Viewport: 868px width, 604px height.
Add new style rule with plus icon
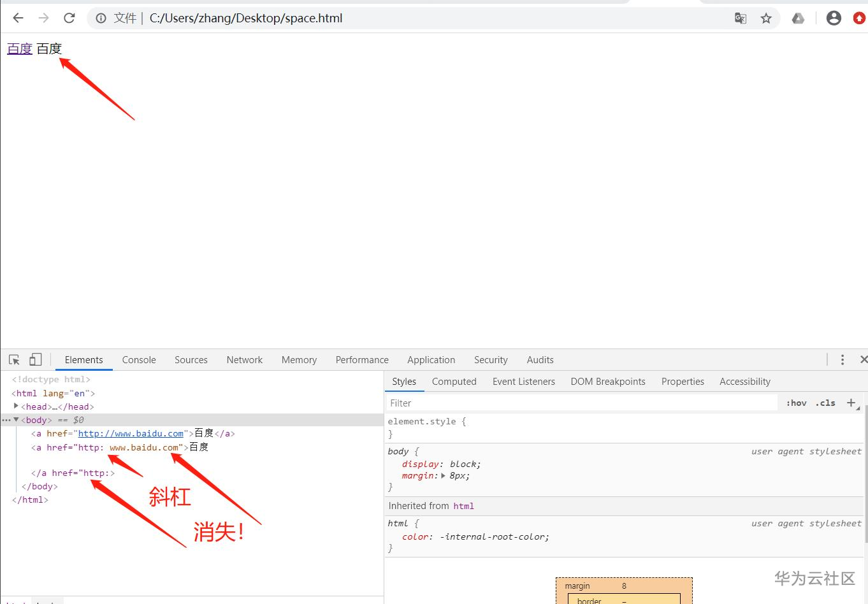pos(851,403)
